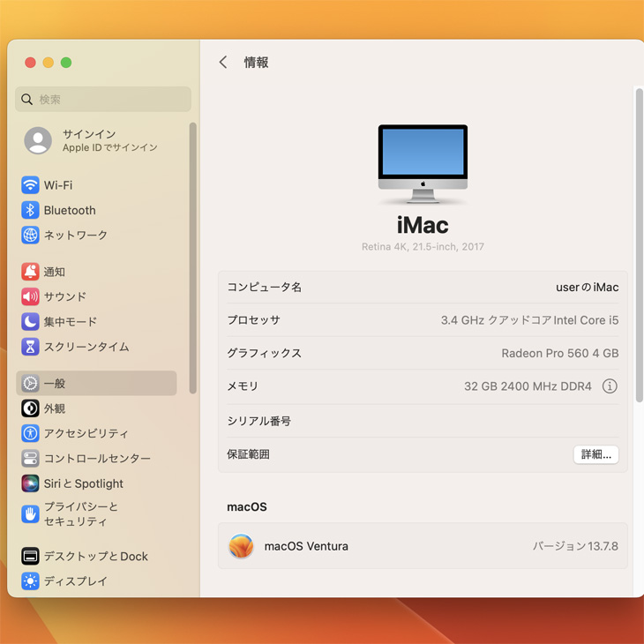Click the 一般 gear icon
The width and height of the screenshot is (644, 644).
[x=30, y=383]
